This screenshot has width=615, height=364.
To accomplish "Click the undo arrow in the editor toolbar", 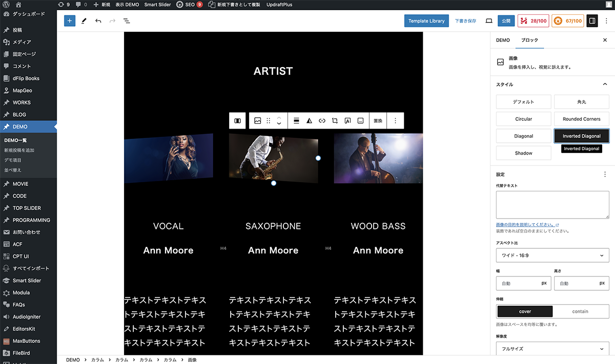I will pos(98,21).
